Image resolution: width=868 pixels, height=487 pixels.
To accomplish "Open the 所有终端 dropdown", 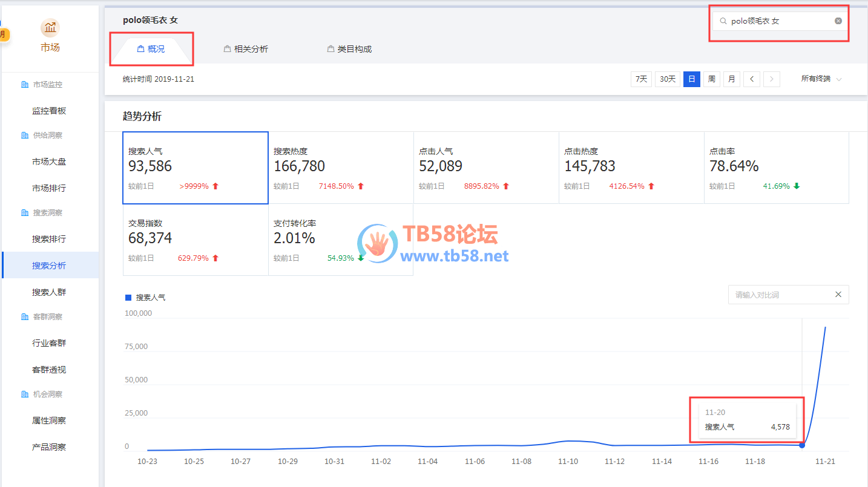I will [x=821, y=79].
